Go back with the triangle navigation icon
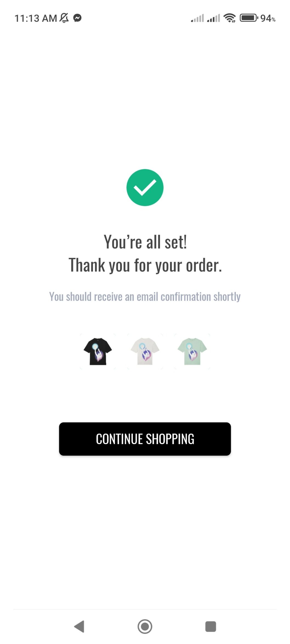Viewport: 290px width, 644px height. (x=79, y=626)
